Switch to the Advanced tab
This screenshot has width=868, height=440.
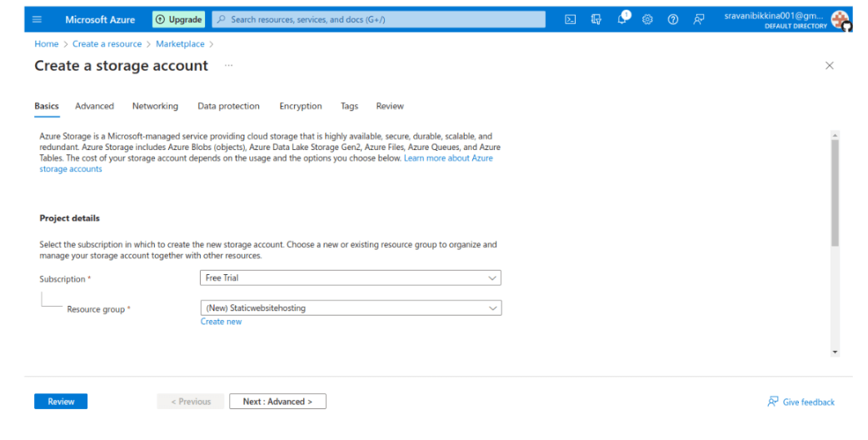[95, 107]
